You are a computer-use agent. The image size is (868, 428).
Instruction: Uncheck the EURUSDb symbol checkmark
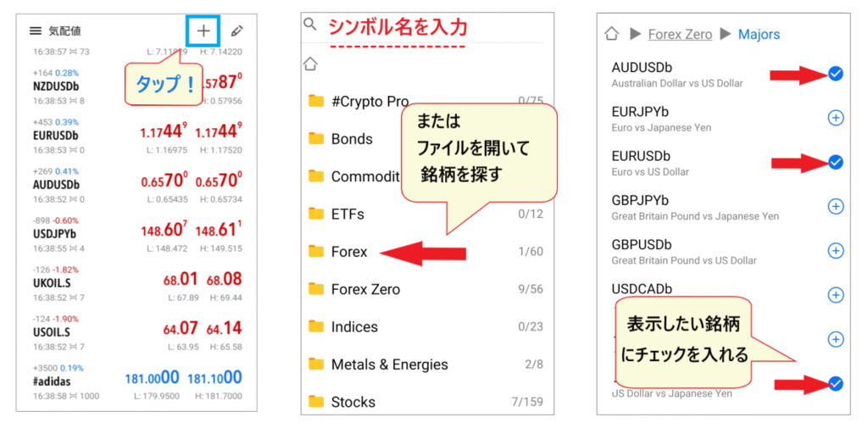(835, 162)
